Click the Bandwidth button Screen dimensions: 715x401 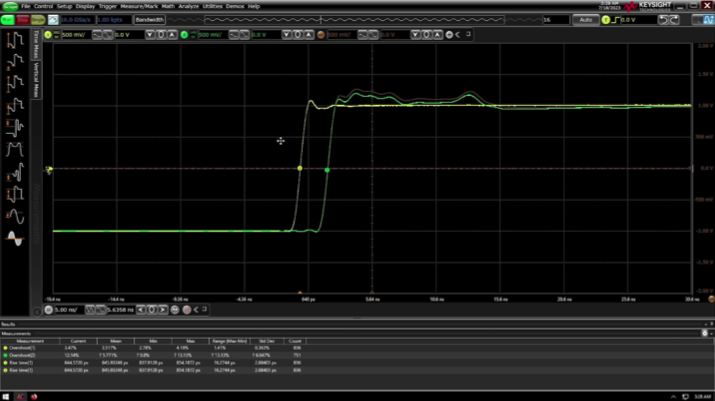point(149,20)
